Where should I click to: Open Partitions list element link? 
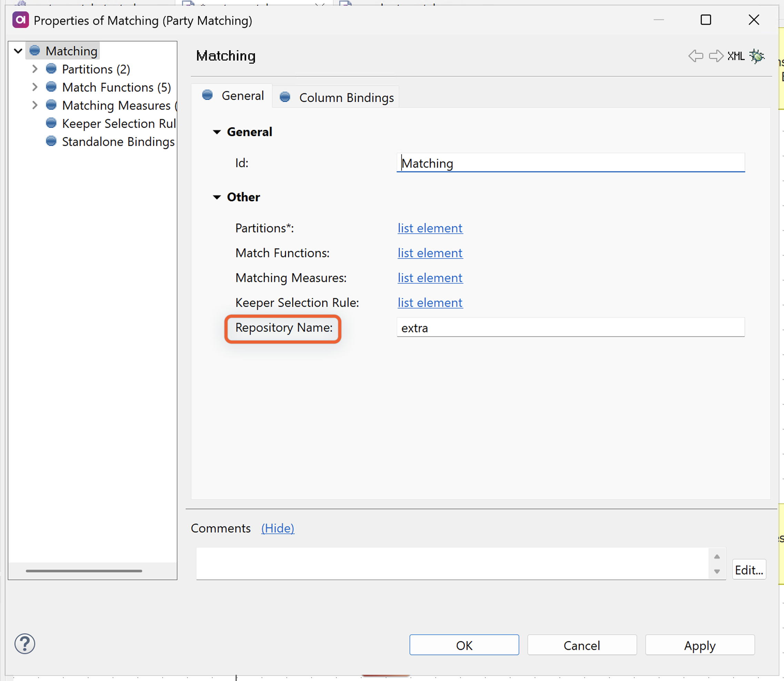[x=430, y=228]
